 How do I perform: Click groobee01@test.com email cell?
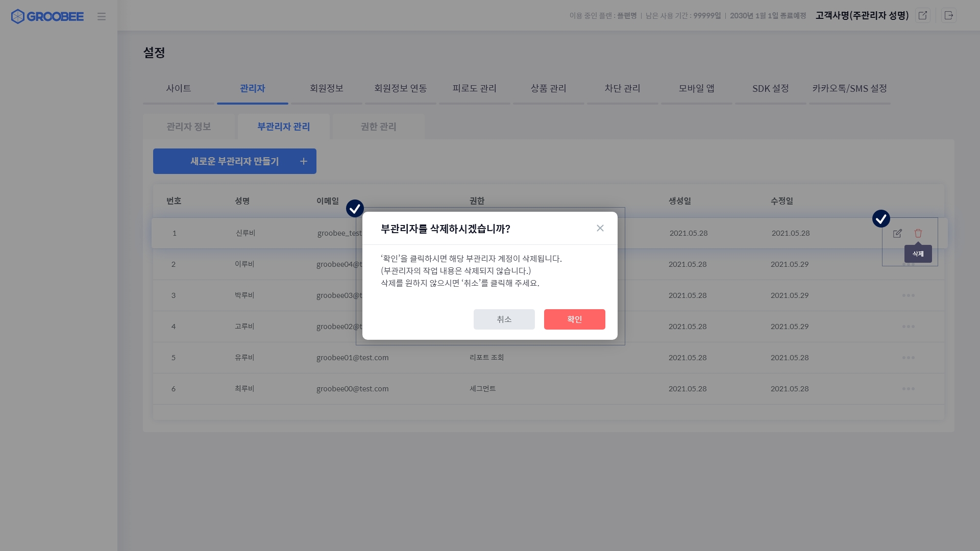tap(352, 358)
